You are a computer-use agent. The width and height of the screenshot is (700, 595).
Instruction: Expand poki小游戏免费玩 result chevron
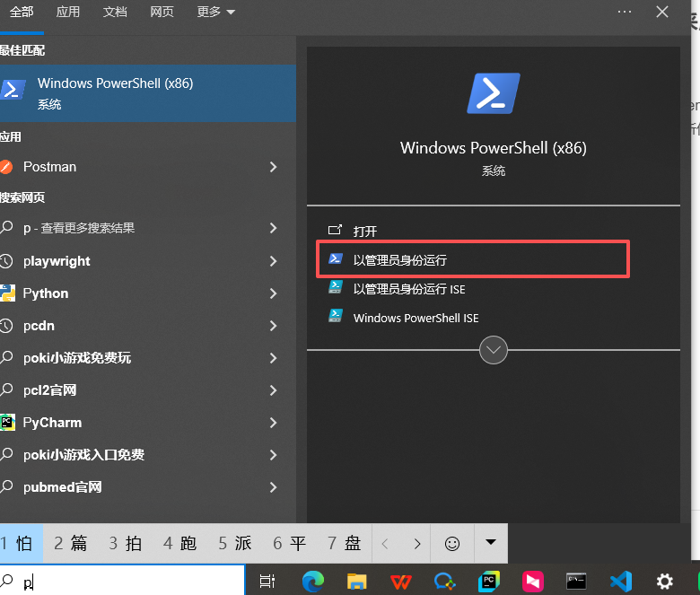point(273,358)
